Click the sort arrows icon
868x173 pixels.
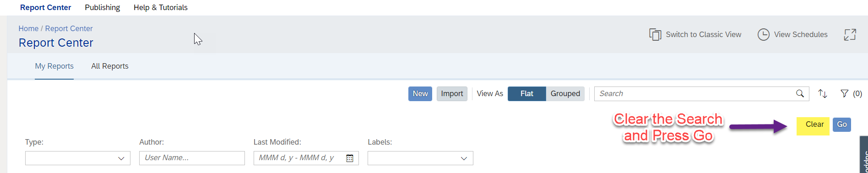(823, 93)
